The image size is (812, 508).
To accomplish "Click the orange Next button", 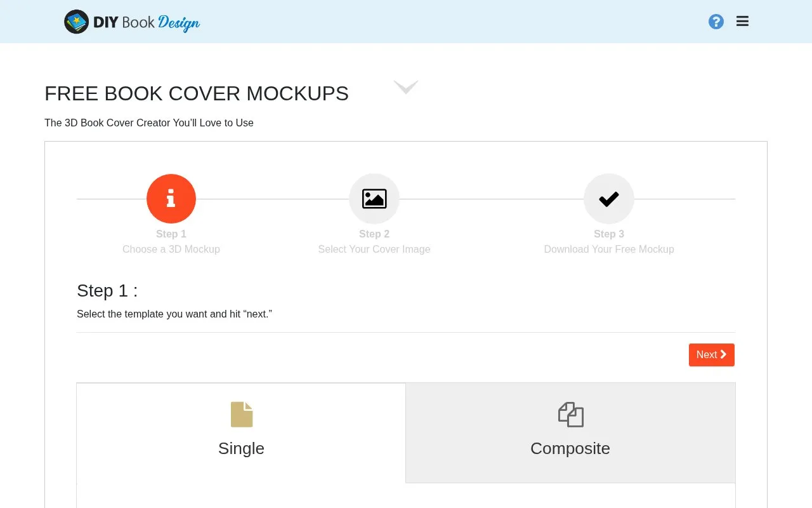I will [x=712, y=355].
